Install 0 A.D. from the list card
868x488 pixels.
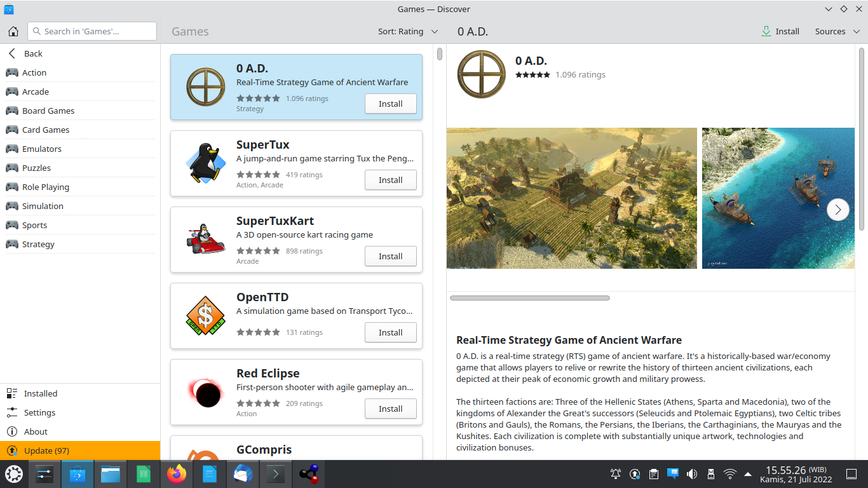pos(391,104)
